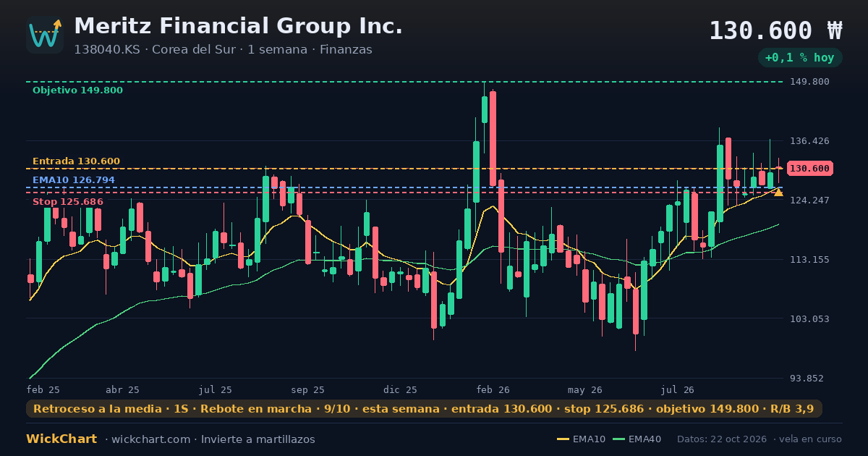Viewport: 868px width, 456px height.
Task: Click the Stop 125.686 line label
Action: [67, 202]
